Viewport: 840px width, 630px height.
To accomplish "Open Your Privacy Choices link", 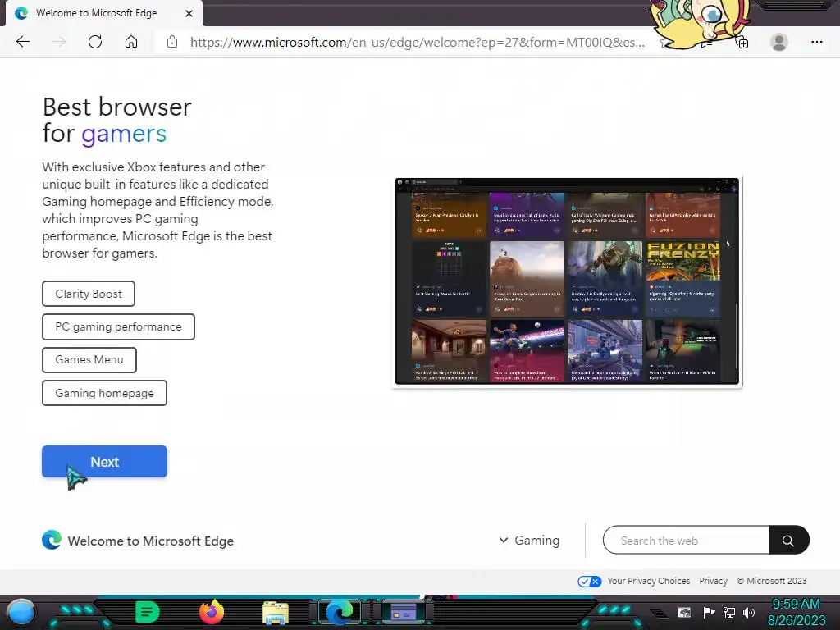I will pos(649,582).
